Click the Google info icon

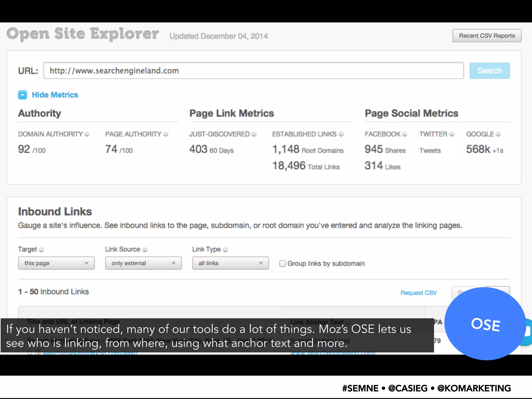(x=498, y=134)
